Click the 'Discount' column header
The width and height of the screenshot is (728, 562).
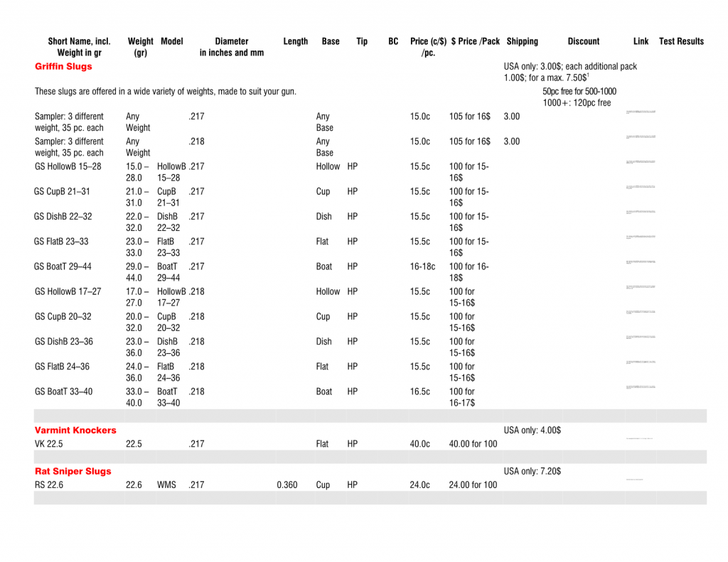(584, 41)
